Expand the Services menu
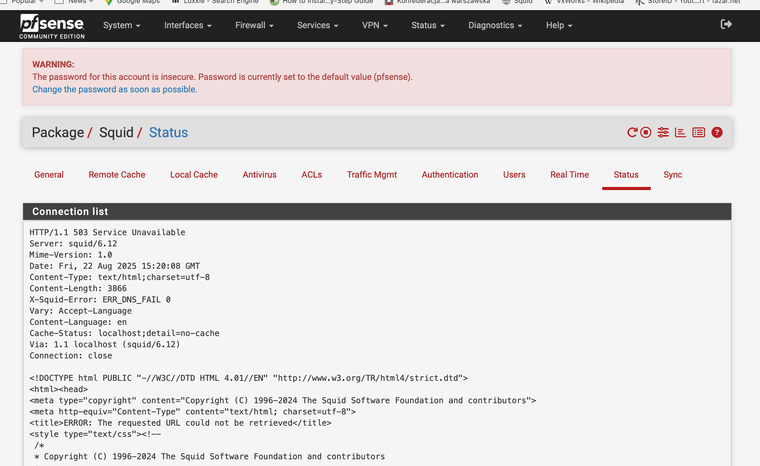 coord(317,25)
